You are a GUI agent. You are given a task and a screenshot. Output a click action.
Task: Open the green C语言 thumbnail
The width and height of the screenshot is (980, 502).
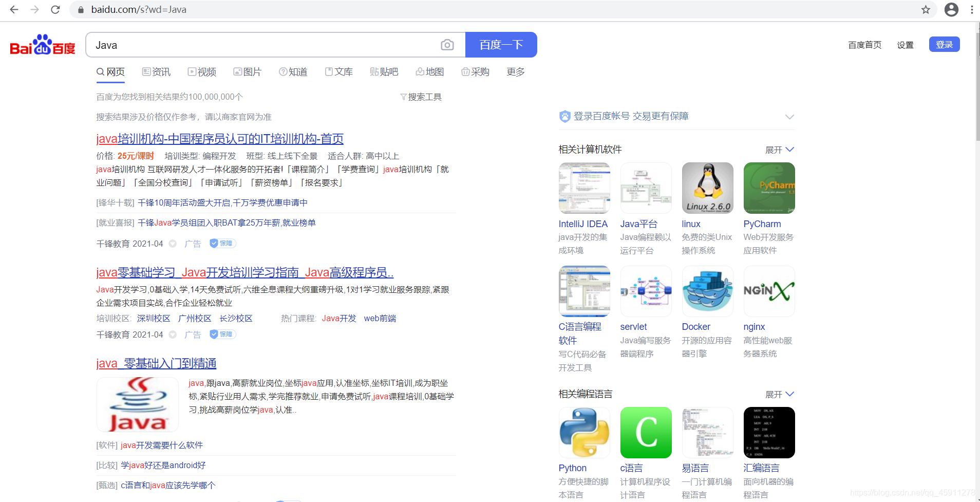pyautogui.click(x=646, y=433)
